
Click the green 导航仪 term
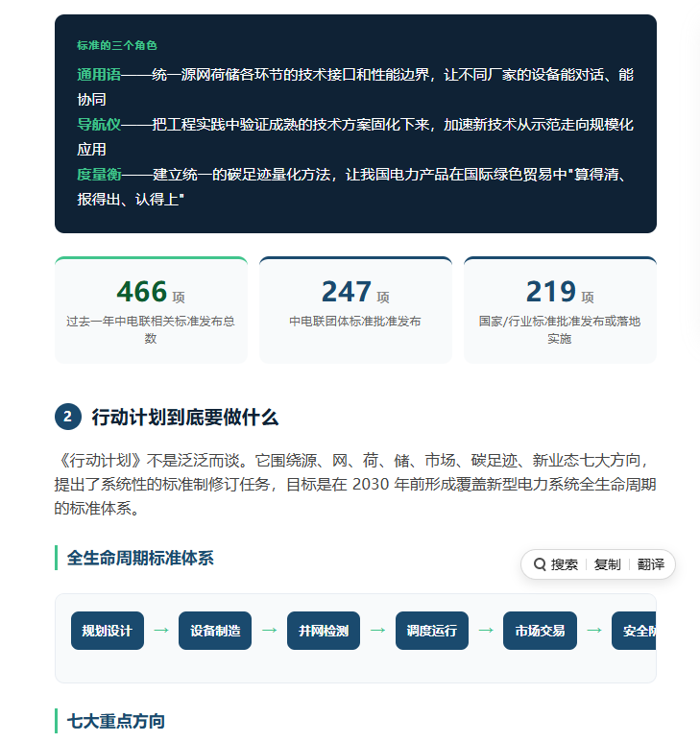click(x=99, y=125)
